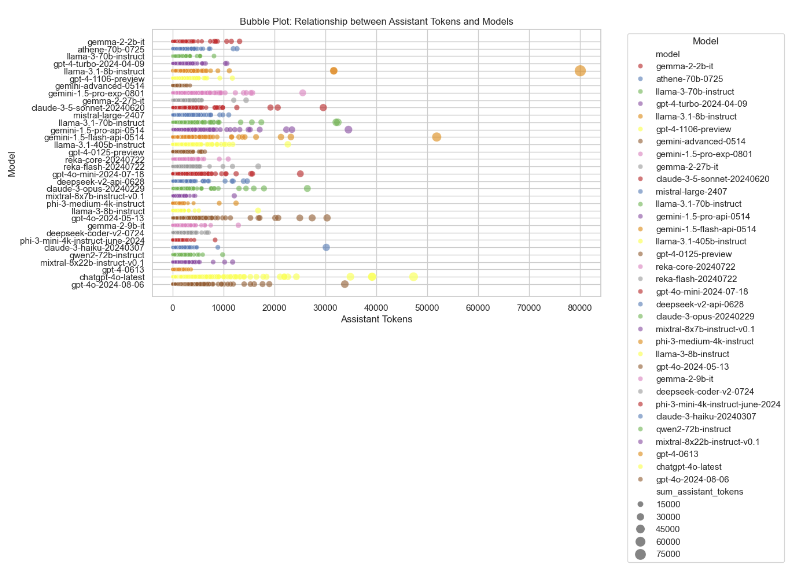
Task: Click the brown gpt-4o-2024-08-06 bubble near 34000
Action: [x=345, y=284]
